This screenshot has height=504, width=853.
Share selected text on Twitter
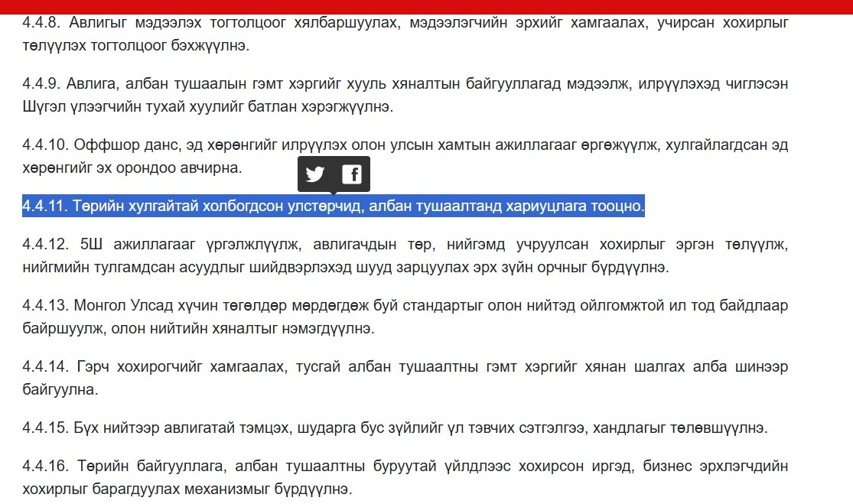tap(315, 174)
